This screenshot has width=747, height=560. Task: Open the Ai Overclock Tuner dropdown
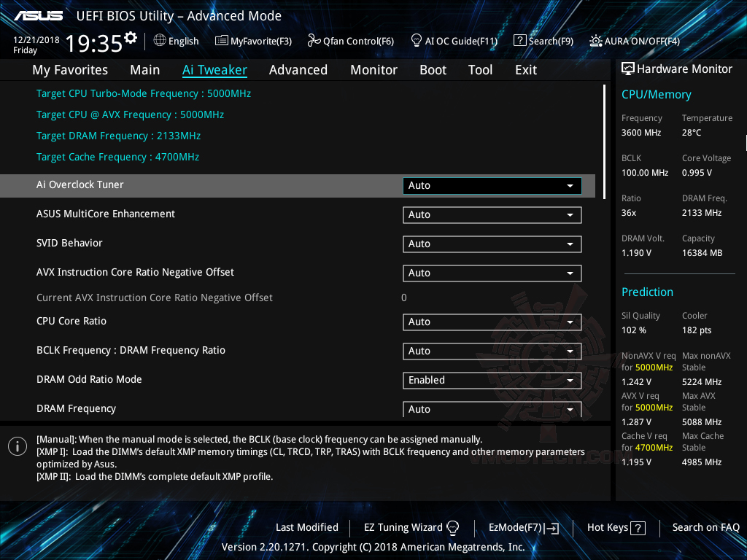tap(491, 185)
